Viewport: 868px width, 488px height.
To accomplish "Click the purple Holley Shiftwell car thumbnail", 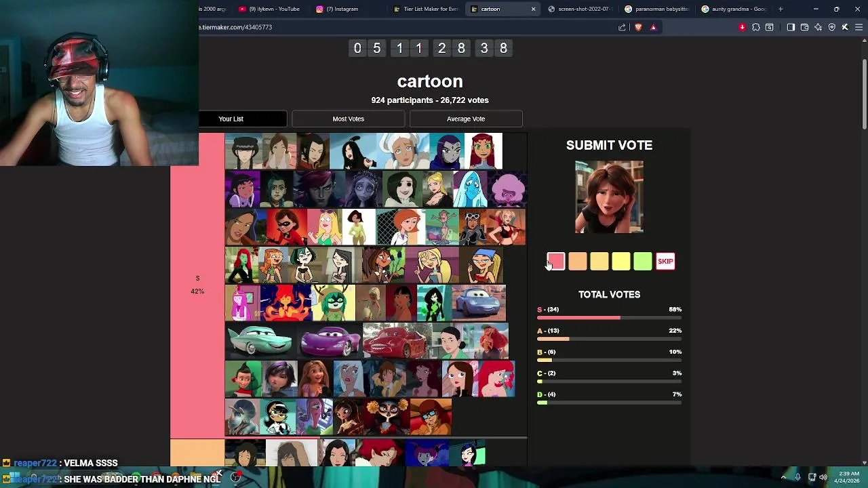I will [x=330, y=341].
